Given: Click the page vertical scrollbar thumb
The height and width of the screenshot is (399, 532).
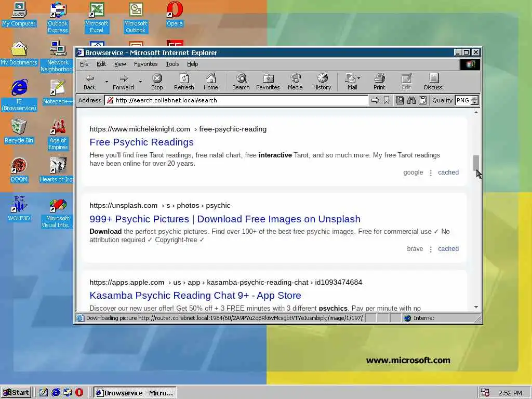Looking at the screenshot, I should 476,163.
